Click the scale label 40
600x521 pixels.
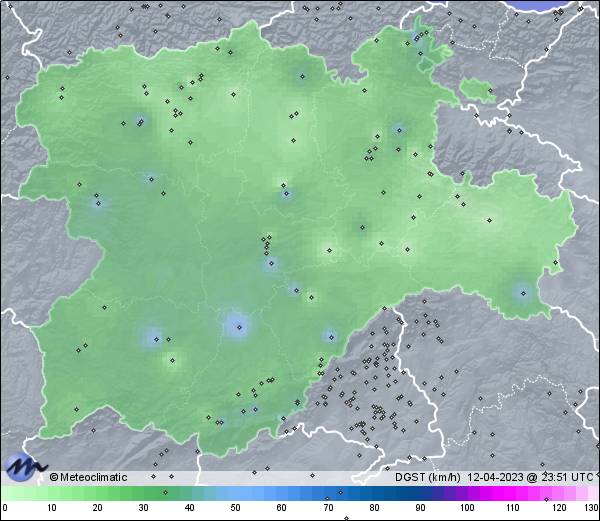[189, 508]
